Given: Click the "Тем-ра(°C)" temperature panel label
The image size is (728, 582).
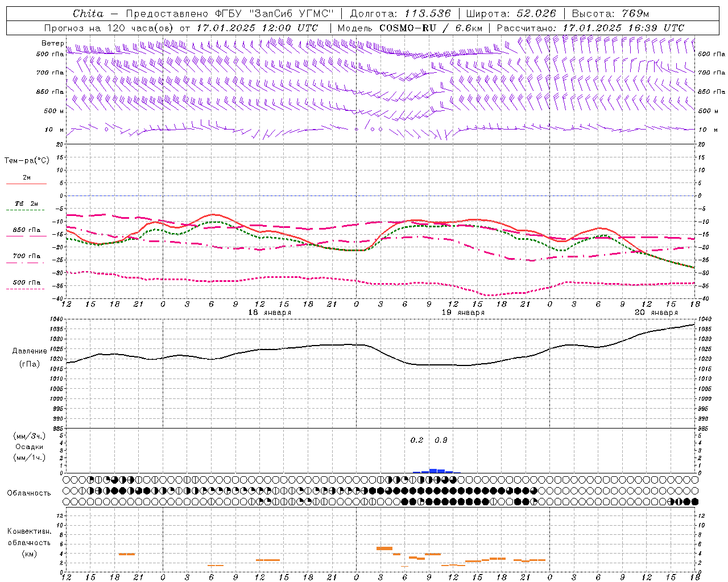Looking at the screenshot, I should click(x=27, y=161).
